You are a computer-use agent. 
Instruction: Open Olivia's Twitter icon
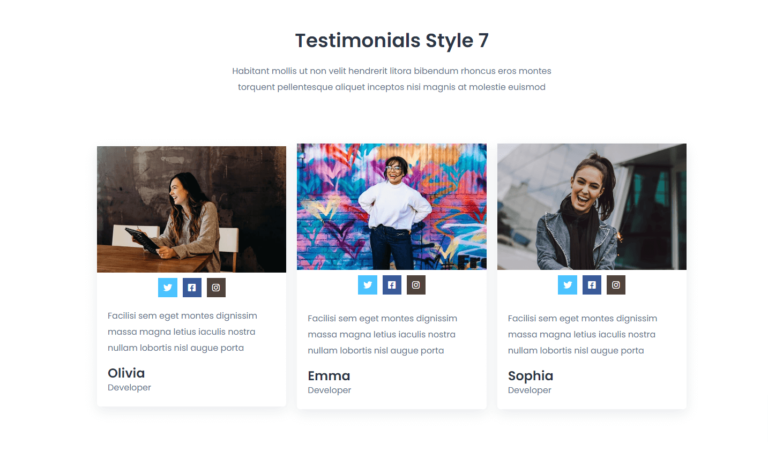point(168,287)
